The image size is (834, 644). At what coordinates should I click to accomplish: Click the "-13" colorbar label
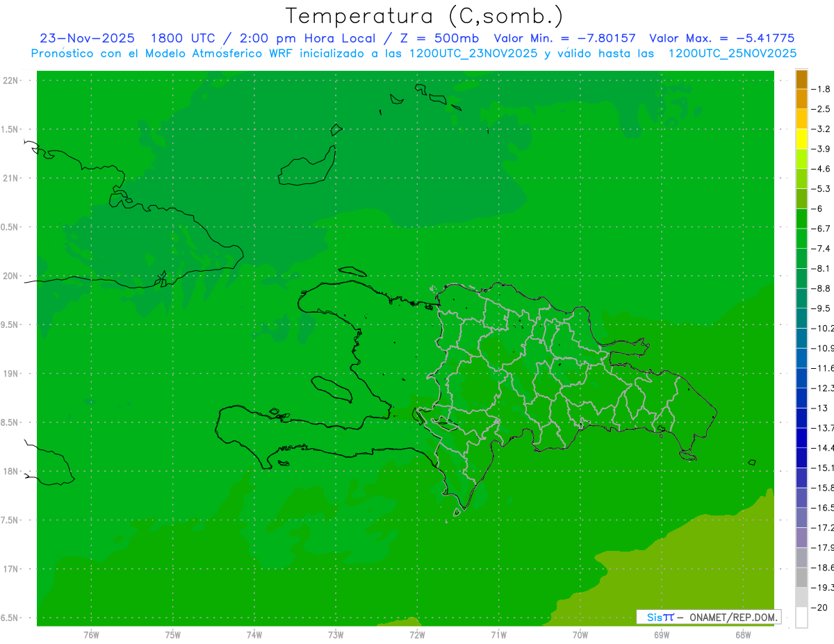[x=819, y=408]
